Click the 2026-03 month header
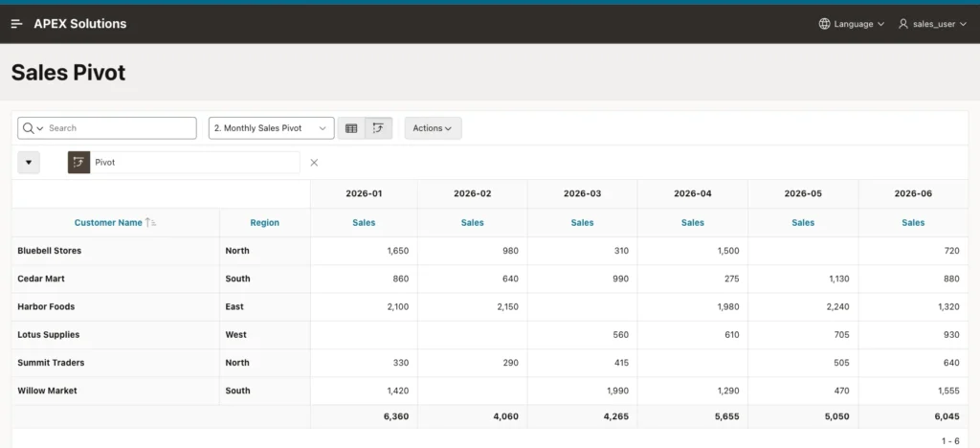Screen dimensions: 980x448 [583, 193]
